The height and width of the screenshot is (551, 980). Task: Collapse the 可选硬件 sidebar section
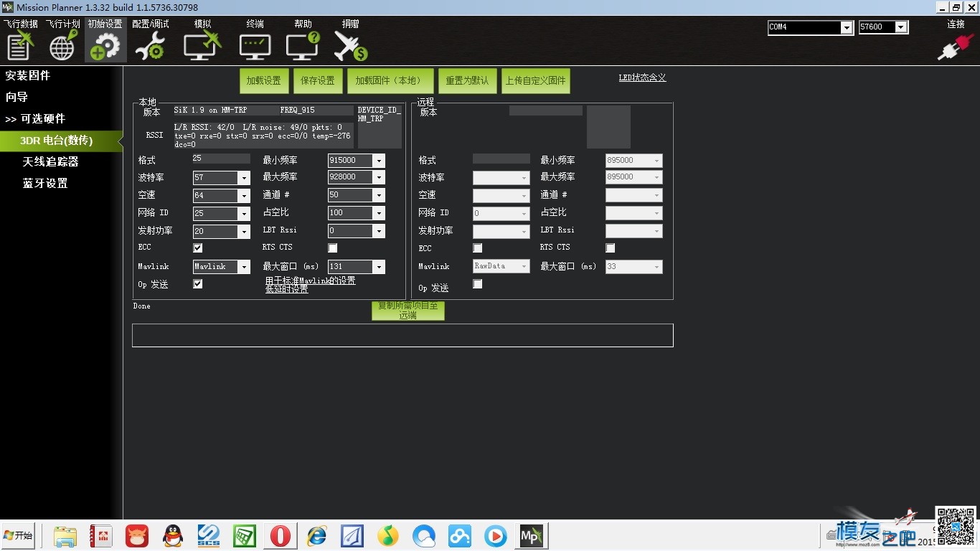35,118
